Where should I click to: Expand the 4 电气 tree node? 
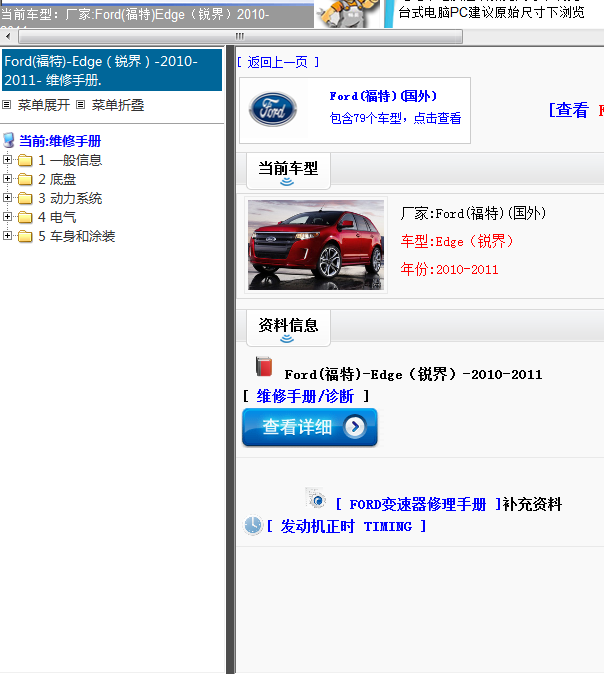click(7, 216)
